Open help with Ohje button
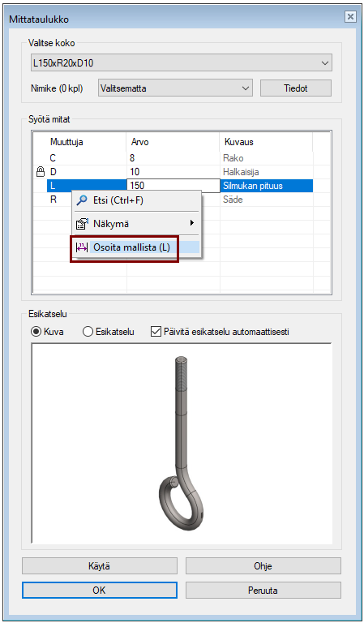The width and height of the screenshot is (364, 623). pos(263,566)
